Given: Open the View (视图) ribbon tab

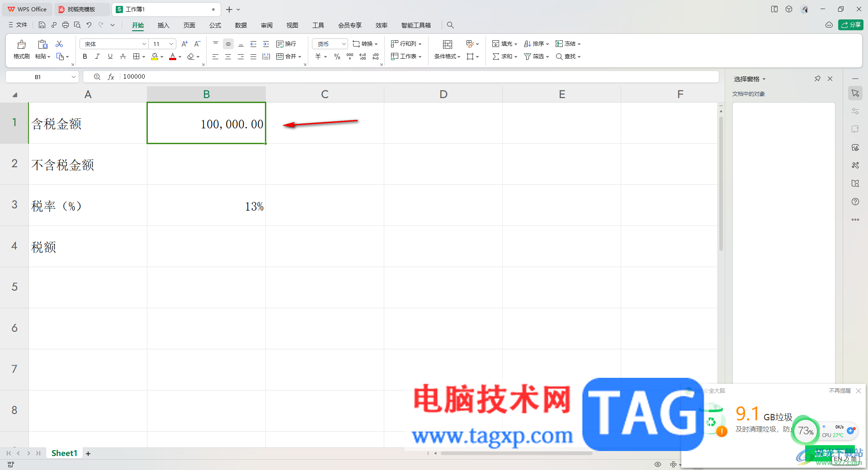Looking at the screenshot, I should pos(292,25).
